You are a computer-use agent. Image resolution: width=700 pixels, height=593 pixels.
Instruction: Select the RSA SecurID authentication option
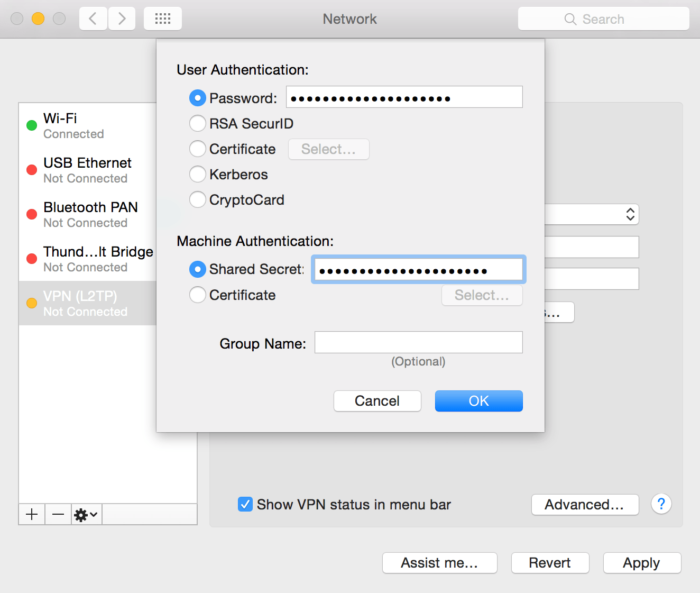tap(197, 123)
